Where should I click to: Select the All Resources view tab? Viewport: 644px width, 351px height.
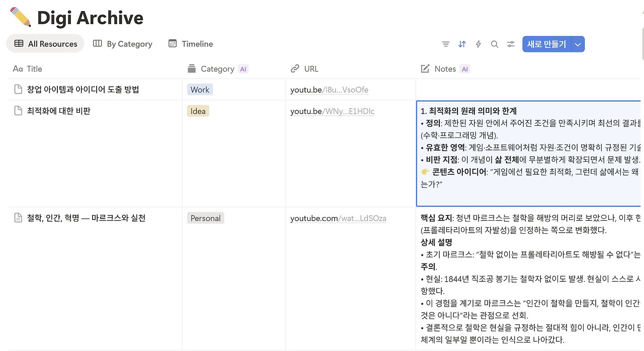tap(45, 43)
